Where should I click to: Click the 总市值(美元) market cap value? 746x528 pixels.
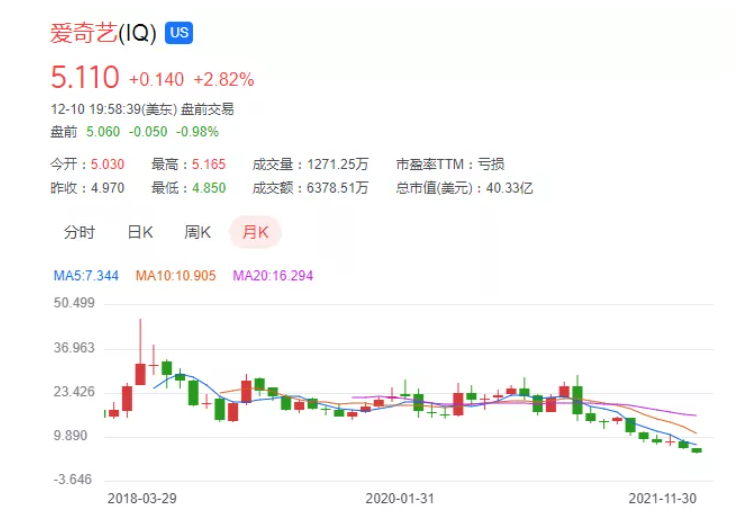pos(510,187)
